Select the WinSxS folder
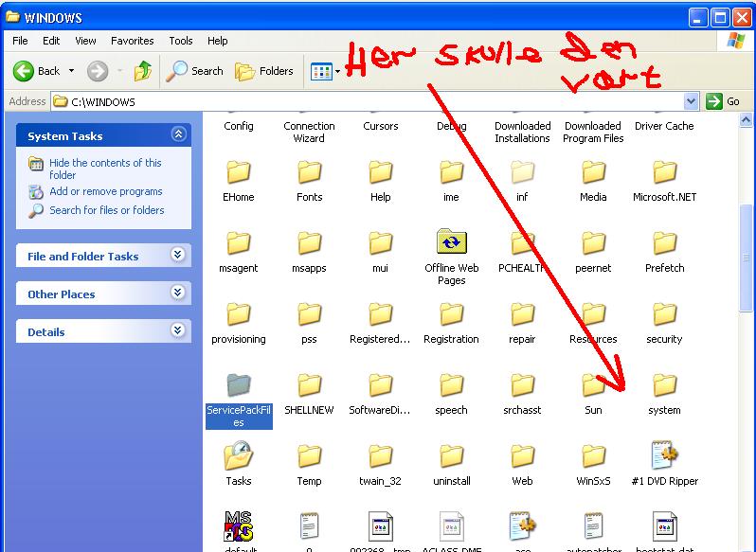756x552 pixels. (593, 465)
